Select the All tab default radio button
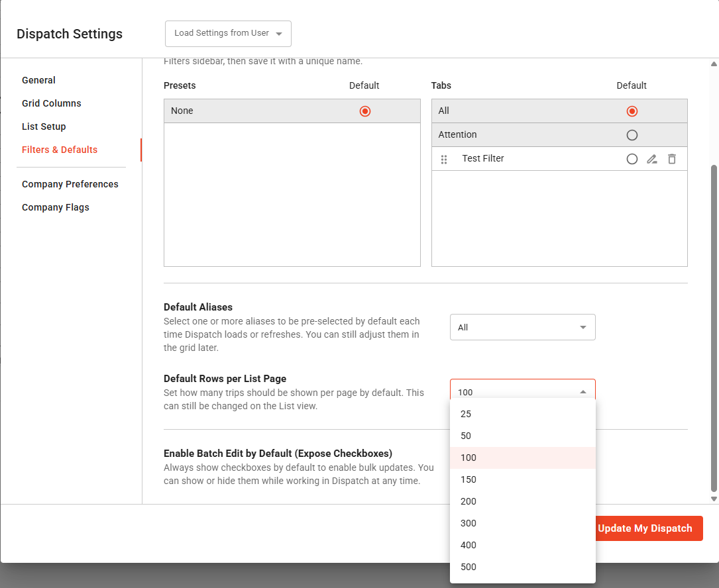Image resolution: width=719 pixels, height=588 pixels. pos(632,111)
